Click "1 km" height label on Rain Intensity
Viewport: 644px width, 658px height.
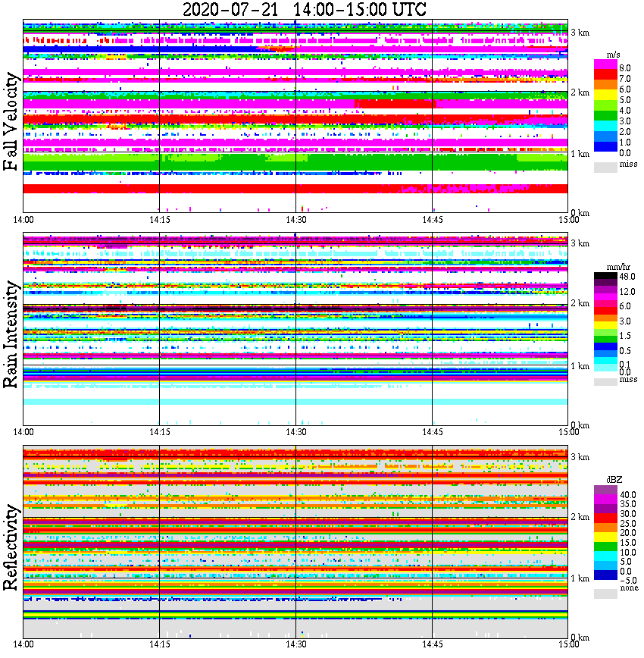580,366
